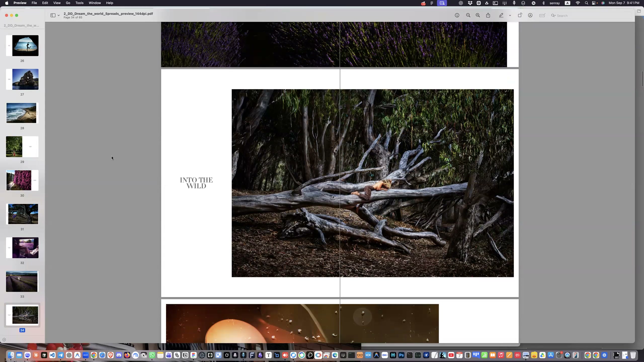
Task: Open the Edit menu
Action: click(45, 3)
